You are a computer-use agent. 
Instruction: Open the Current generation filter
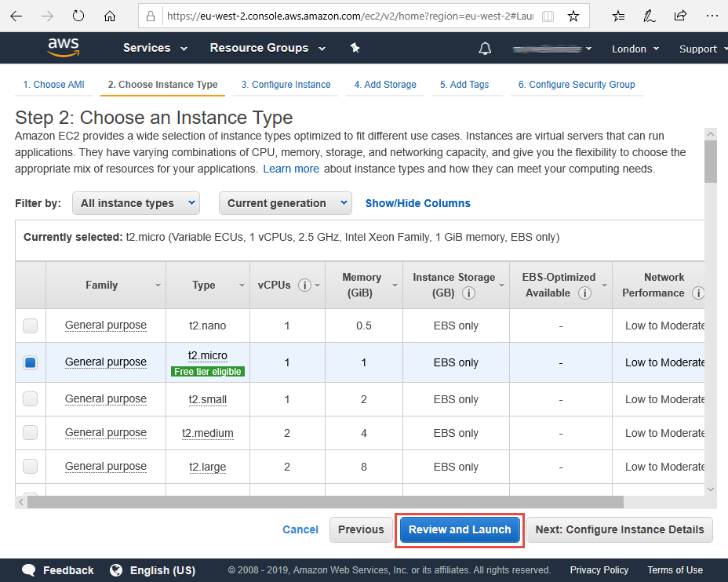pyautogui.click(x=285, y=203)
